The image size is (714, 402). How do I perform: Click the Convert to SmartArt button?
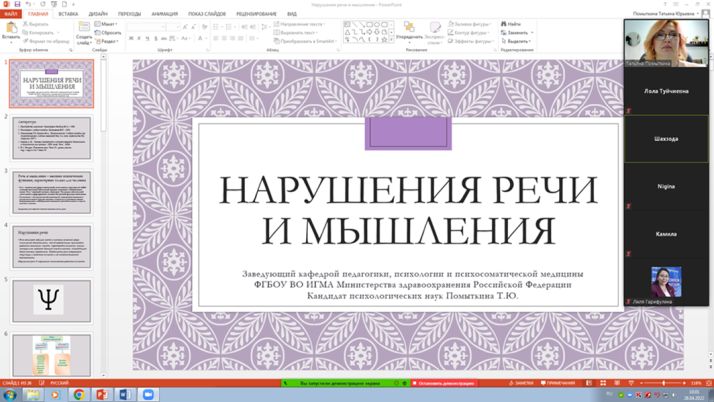(304, 41)
